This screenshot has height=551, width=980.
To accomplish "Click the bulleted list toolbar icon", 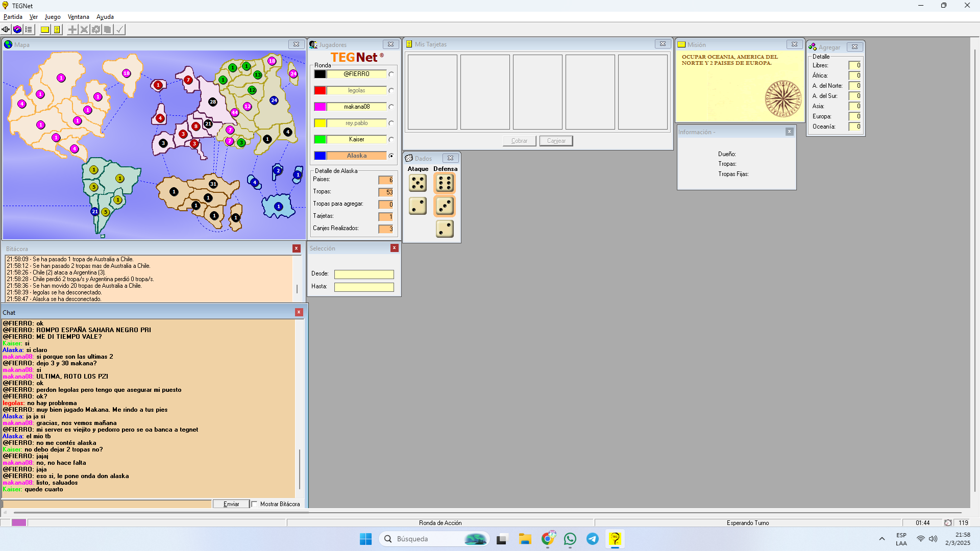I will point(29,30).
